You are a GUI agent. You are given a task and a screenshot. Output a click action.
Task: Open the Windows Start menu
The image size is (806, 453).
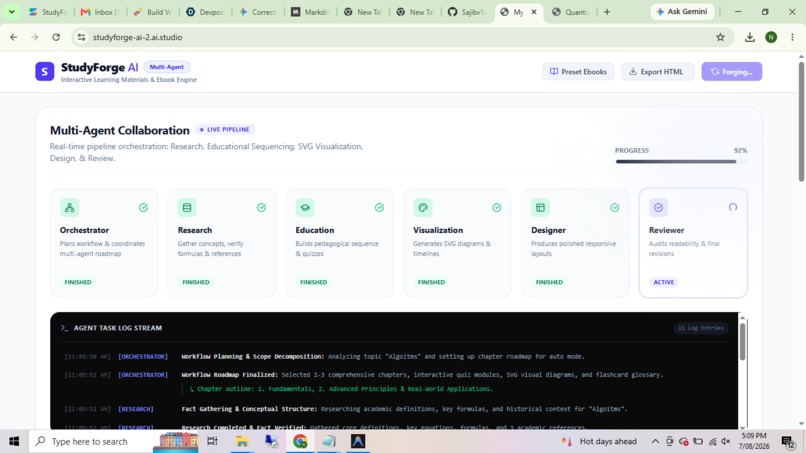coord(14,441)
